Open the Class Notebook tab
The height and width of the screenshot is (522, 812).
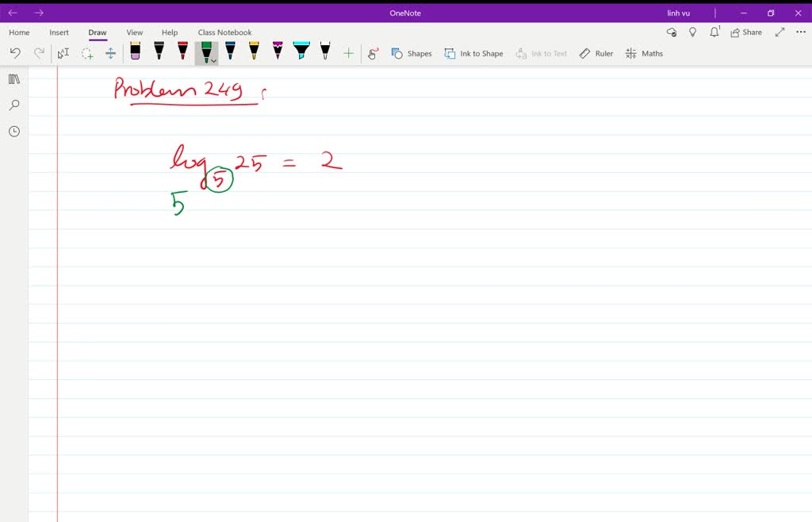point(225,32)
